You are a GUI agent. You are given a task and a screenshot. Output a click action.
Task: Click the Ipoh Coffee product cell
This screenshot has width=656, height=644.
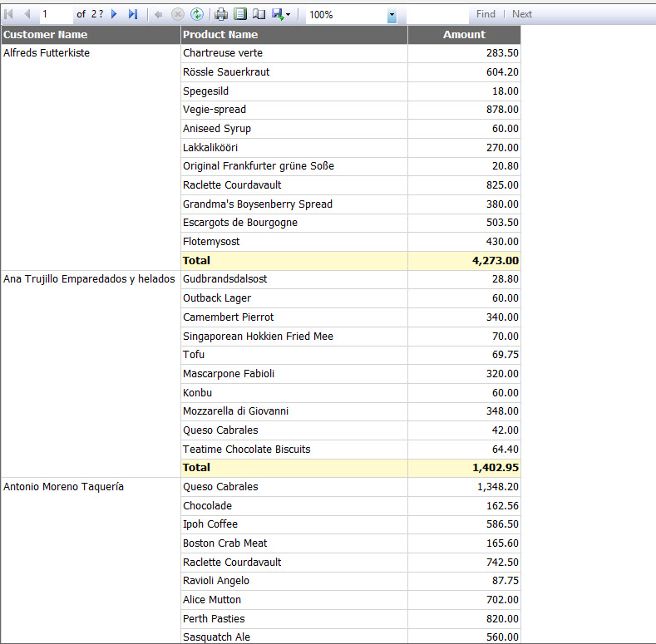click(294, 524)
